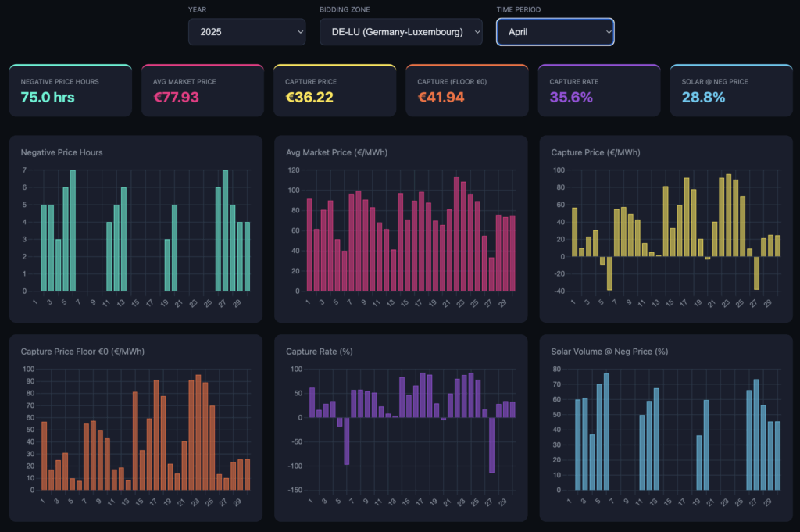Click the day 27 tallest bar in Solar Volume chart

click(x=756, y=435)
